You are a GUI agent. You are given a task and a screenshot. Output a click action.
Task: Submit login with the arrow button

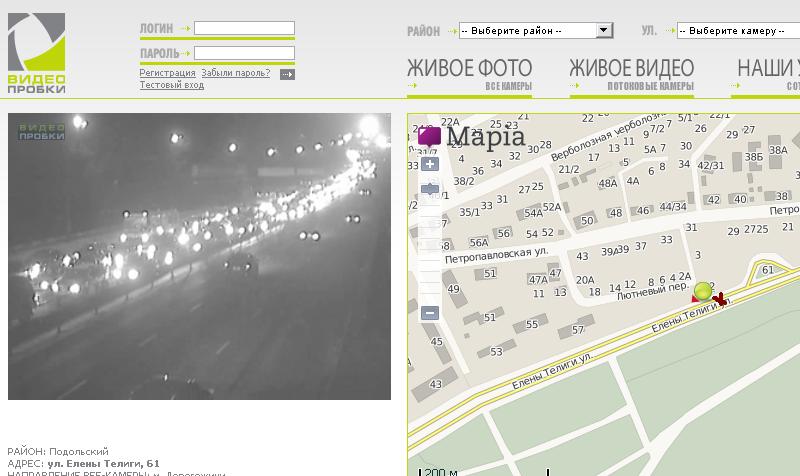tap(287, 74)
